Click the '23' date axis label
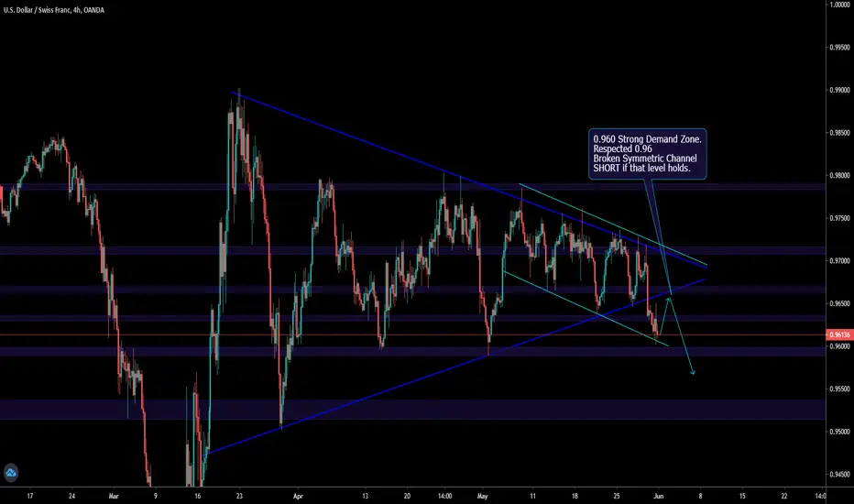Viewport: 854px width, 504px height. point(239,496)
